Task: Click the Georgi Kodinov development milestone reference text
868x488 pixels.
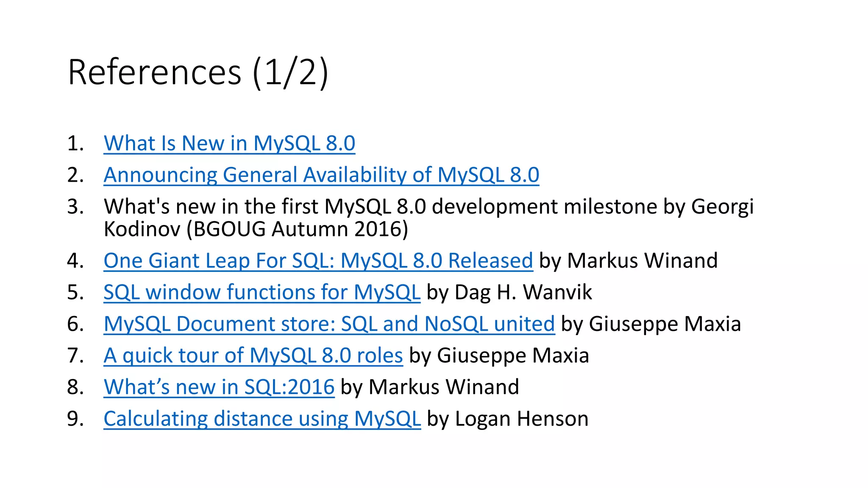Action: pos(429,218)
